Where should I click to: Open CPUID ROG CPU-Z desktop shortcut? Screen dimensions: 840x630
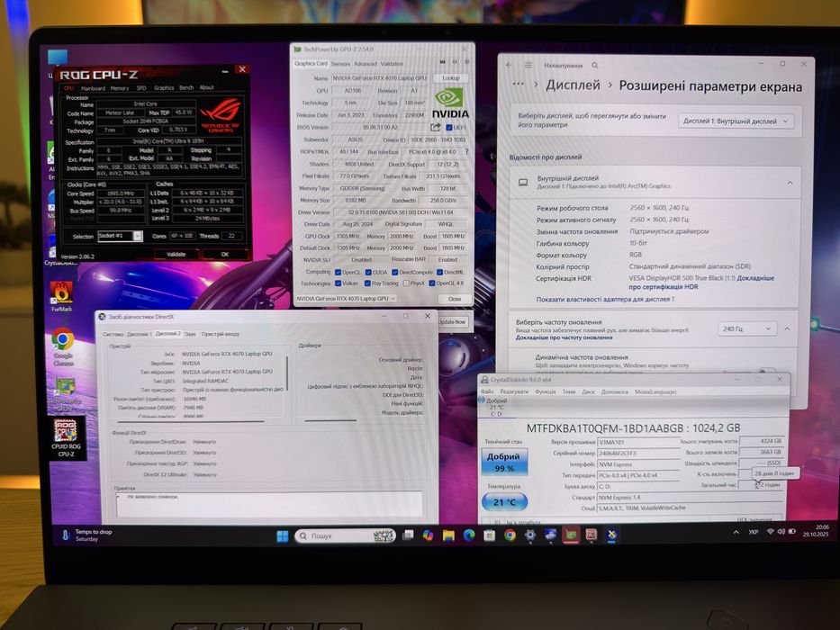click(66, 438)
